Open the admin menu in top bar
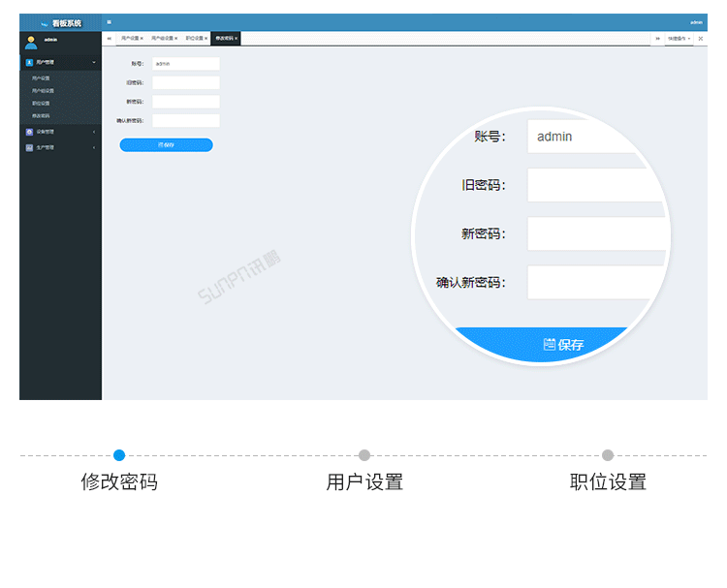 (696, 22)
